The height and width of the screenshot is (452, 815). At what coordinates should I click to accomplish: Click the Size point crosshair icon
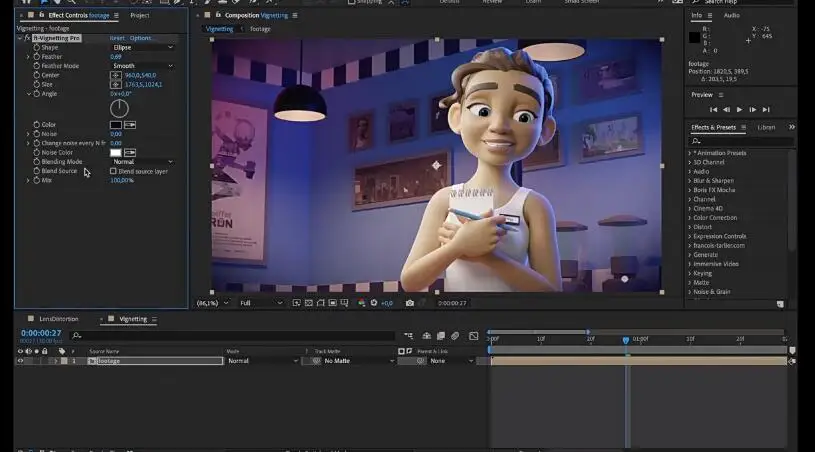[116, 84]
